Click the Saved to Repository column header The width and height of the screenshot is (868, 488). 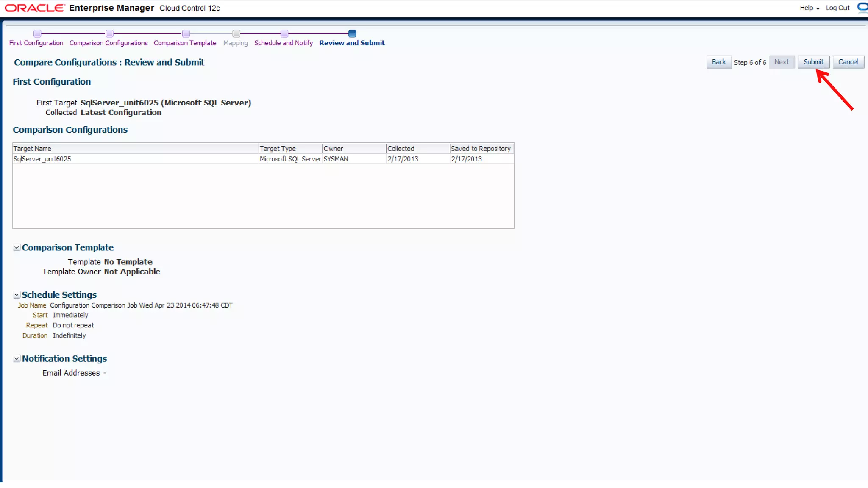tap(482, 148)
